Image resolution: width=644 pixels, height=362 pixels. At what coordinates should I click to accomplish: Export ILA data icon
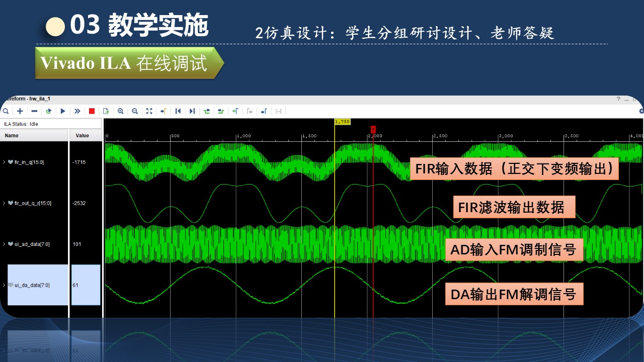(x=106, y=111)
